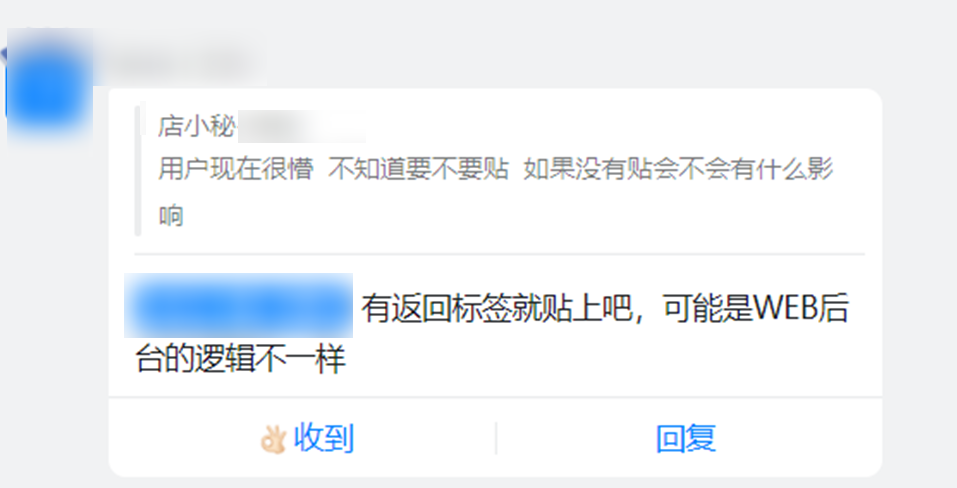Image resolution: width=957 pixels, height=488 pixels.
Task: Click the message line 台的逻辑不一样
Action: (240, 359)
